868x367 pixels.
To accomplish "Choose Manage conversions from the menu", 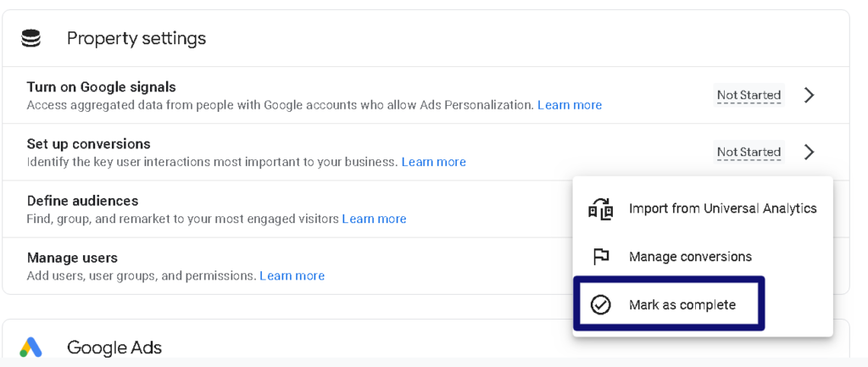I will [x=703, y=257].
